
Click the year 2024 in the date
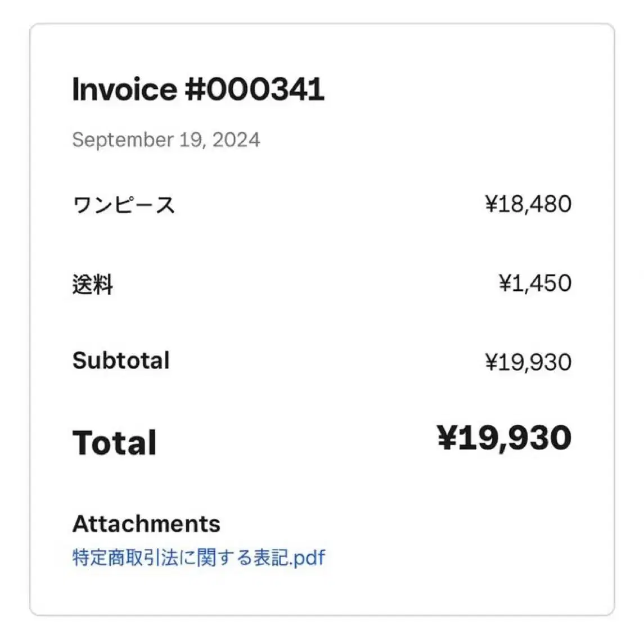(x=236, y=139)
